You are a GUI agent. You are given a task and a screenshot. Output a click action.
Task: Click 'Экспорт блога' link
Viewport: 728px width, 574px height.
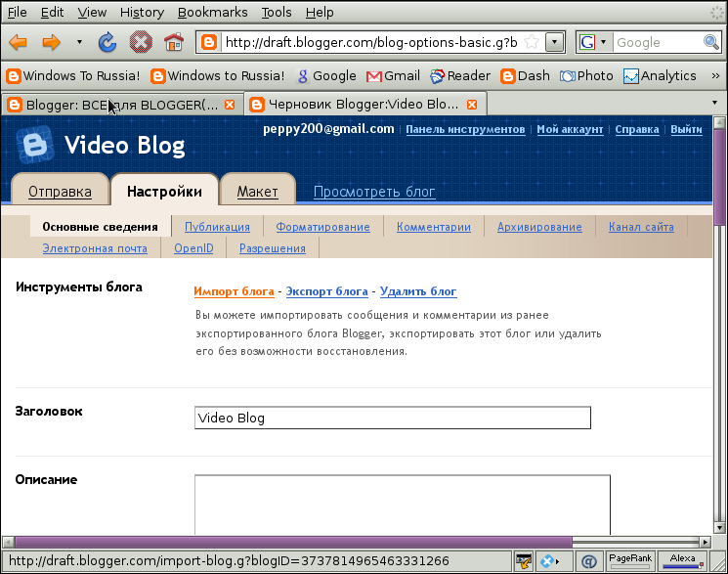coord(326,291)
